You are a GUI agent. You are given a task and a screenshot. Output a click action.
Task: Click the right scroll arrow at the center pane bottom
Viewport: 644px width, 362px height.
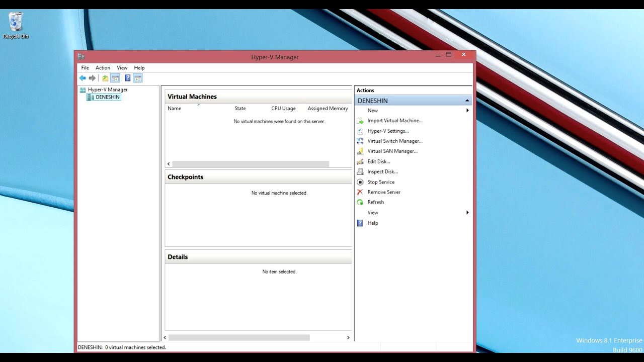click(x=348, y=338)
